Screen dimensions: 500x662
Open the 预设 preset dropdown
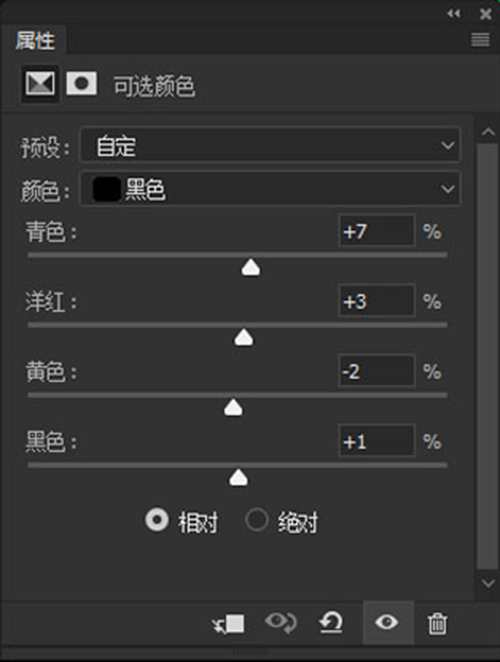(270, 145)
